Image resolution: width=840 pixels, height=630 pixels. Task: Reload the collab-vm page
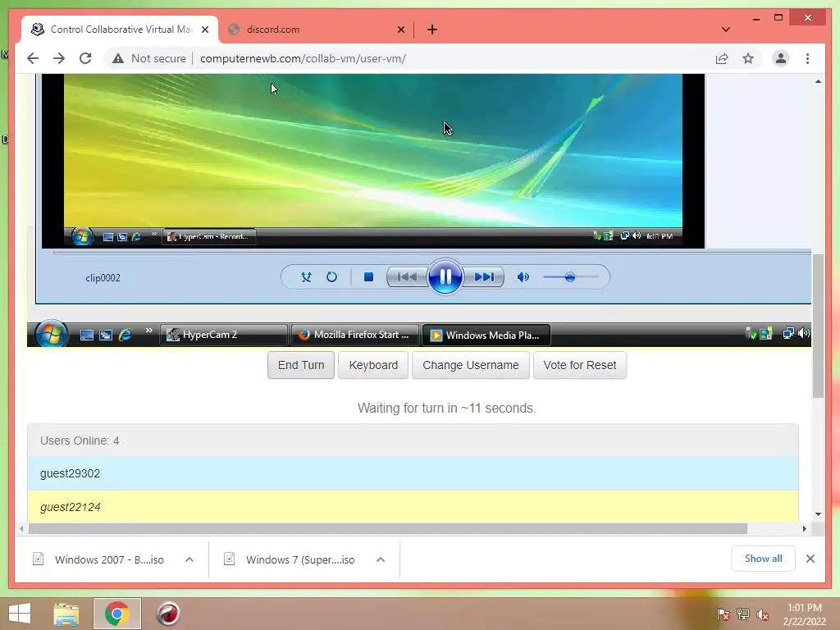click(85, 58)
